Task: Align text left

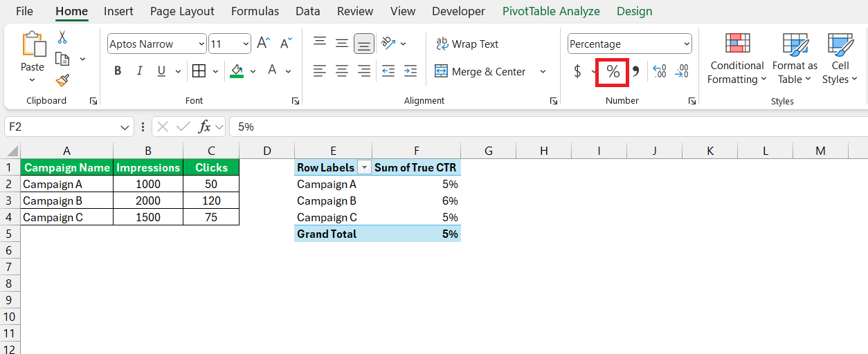Action: click(320, 71)
